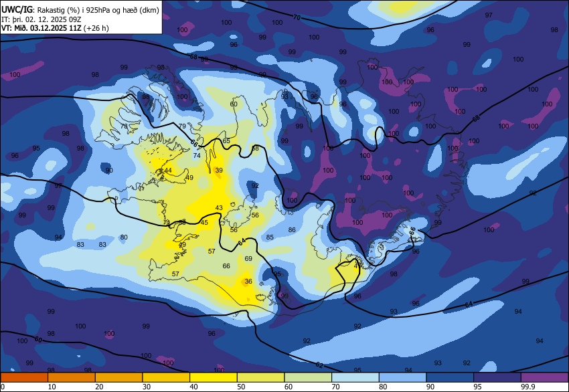Image resolution: width=569 pixels, height=392 pixels.
Task: Click the humidity value 36 on the map
Action: click(248, 281)
